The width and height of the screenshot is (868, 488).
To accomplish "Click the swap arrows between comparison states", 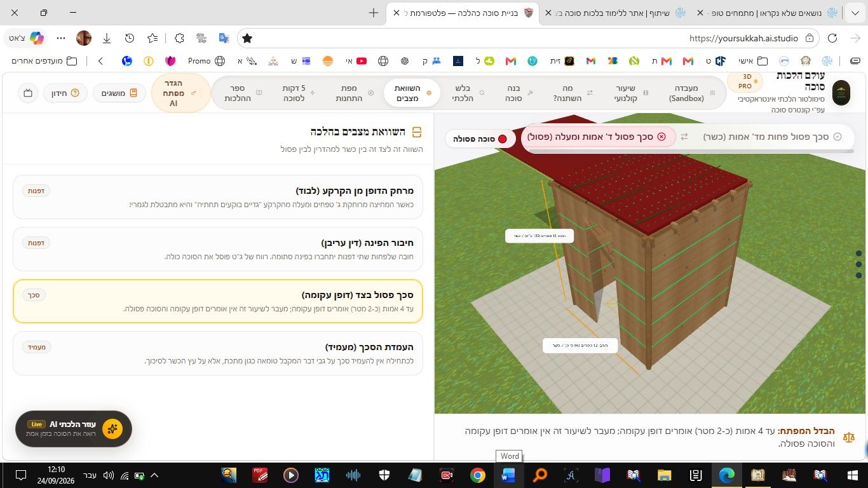I will tap(684, 137).
